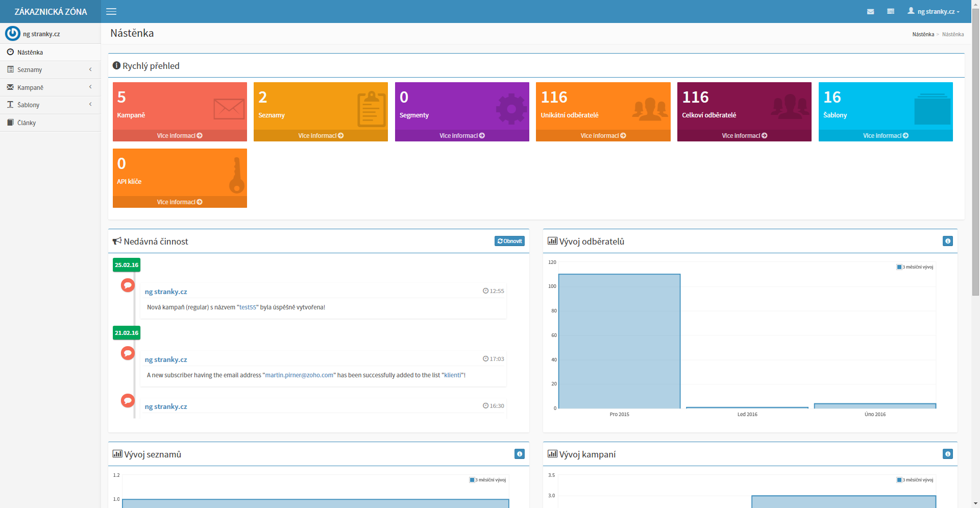Click ng stranky.cz name in 17:03 activity
980x508 pixels.
pos(166,359)
